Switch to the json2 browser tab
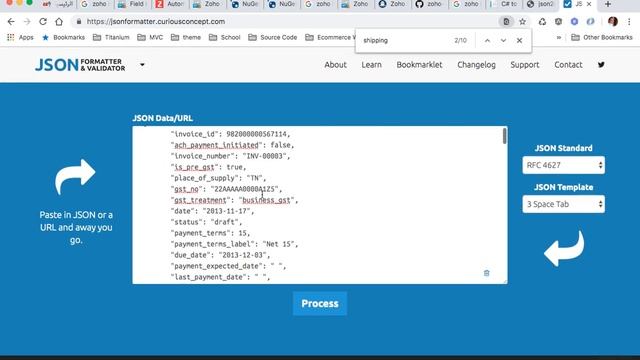640x360 pixels. 541,4
